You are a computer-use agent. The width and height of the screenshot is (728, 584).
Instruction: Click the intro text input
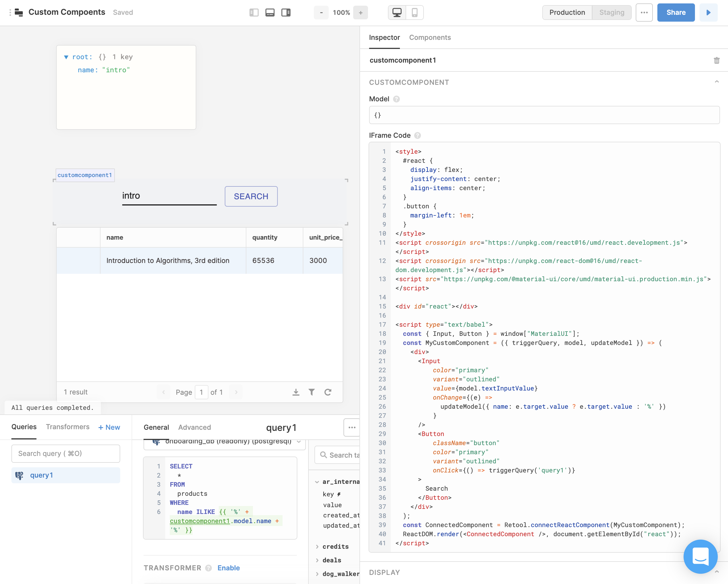[x=169, y=196]
